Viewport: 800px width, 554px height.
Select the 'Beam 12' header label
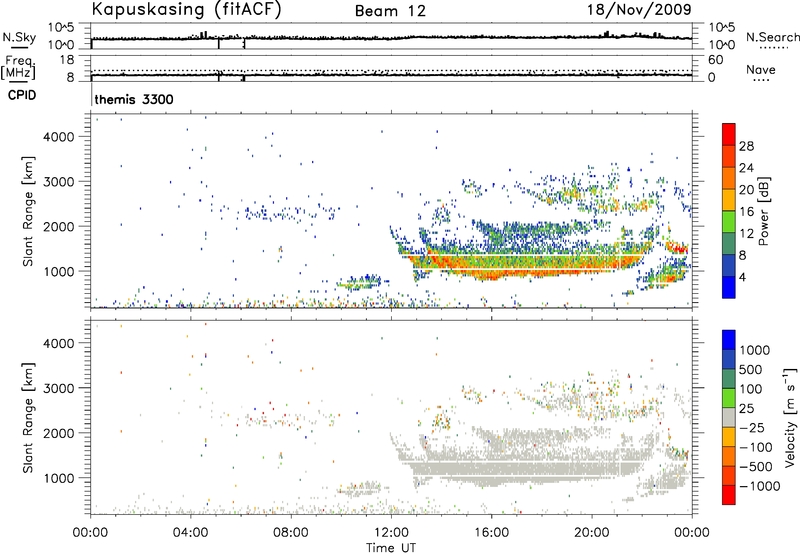click(390, 11)
